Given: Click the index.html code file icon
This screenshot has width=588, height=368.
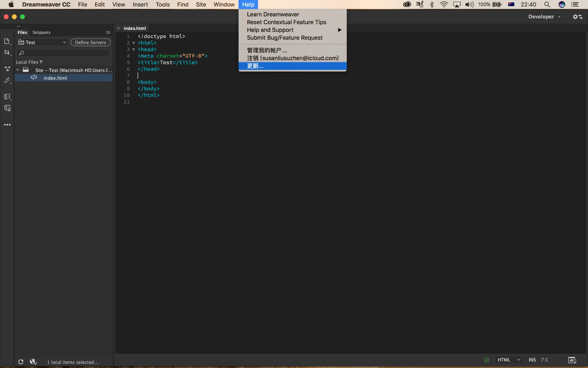Looking at the screenshot, I should (34, 77).
